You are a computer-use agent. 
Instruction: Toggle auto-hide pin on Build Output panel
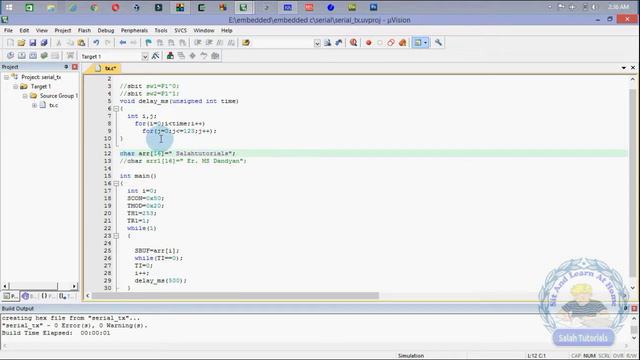[x=626, y=309]
